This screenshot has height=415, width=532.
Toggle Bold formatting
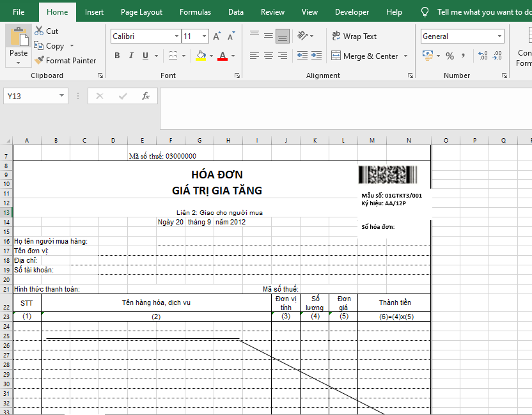coord(117,56)
